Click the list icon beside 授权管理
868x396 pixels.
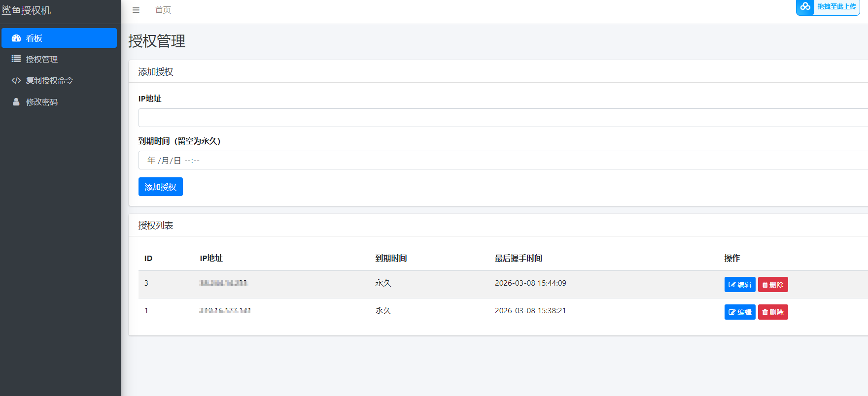click(x=16, y=59)
